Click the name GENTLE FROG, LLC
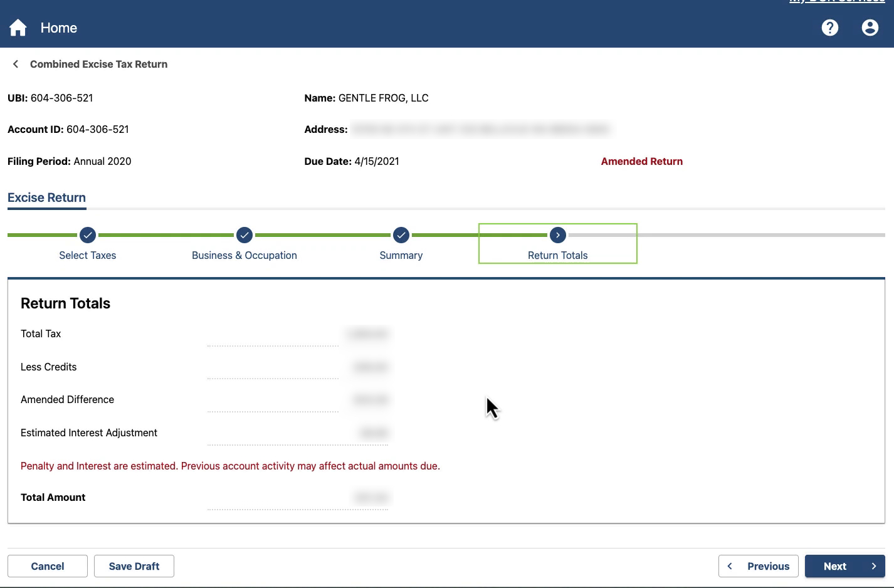The height and width of the screenshot is (588, 894). (384, 98)
